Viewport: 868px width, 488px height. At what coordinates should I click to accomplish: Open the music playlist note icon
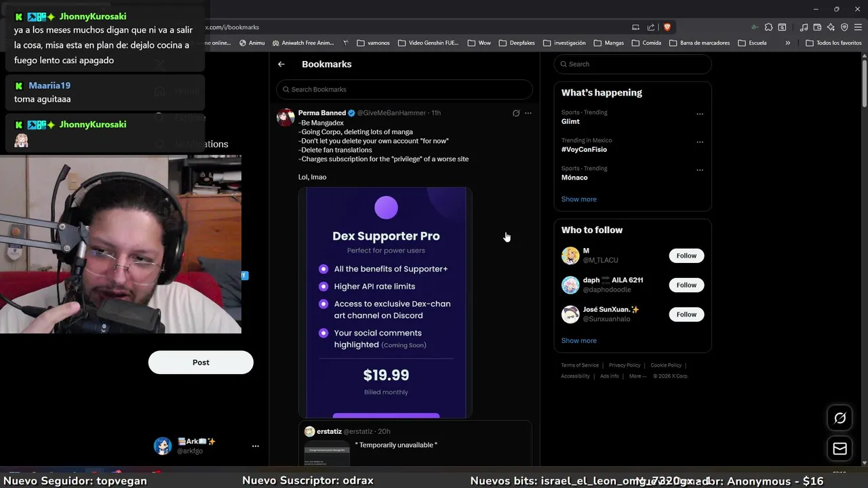804,27
